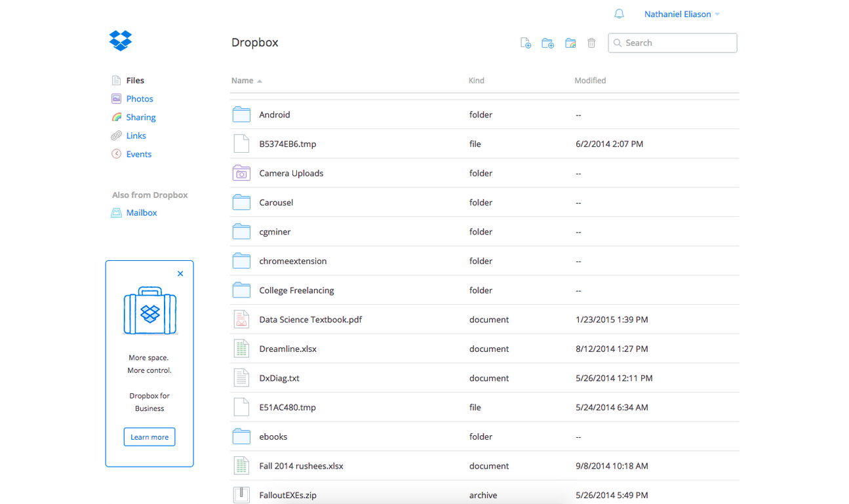Screen dimensions: 849x504
Task: Click the FalloutEXEs.zip archive icon
Action: [241, 495]
